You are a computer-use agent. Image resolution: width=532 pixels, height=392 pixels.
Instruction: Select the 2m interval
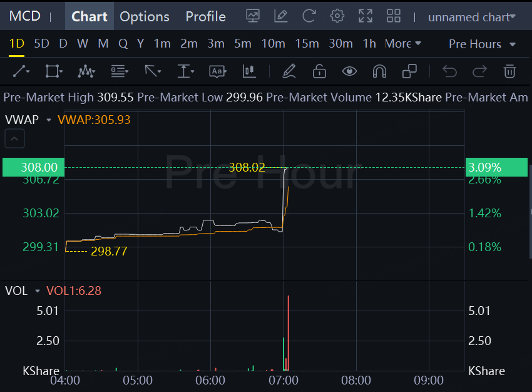(x=189, y=43)
